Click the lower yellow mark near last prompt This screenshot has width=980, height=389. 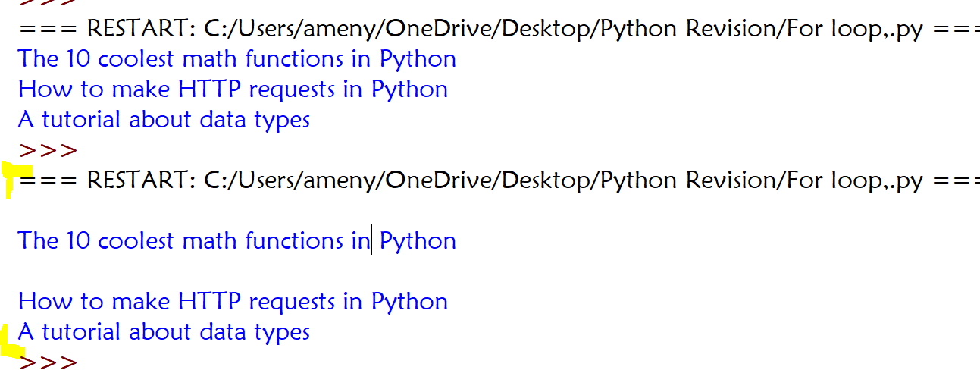tap(11, 342)
